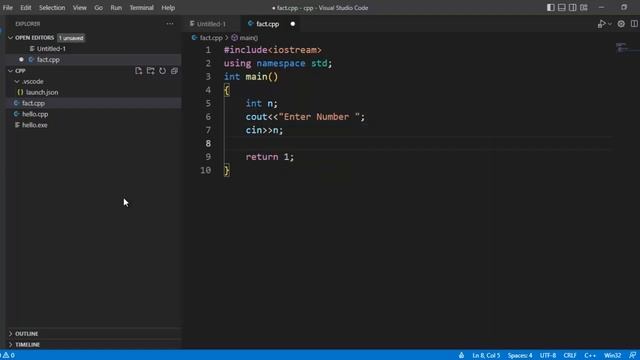Open the Edit menu

tap(25, 7)
